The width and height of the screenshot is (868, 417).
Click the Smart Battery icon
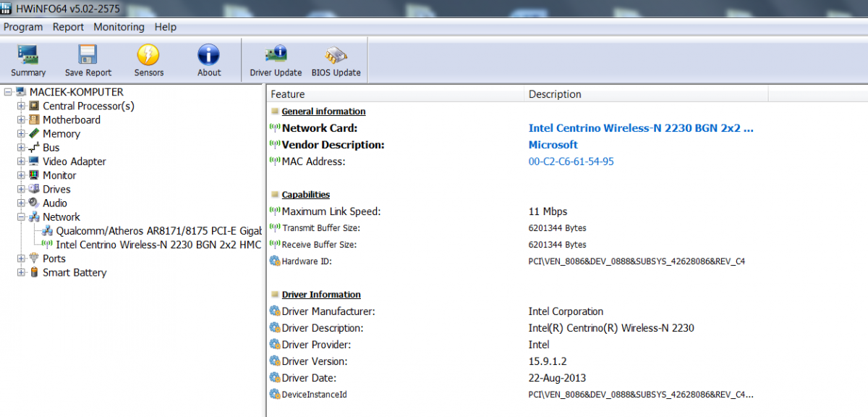(x=34, y=272)
